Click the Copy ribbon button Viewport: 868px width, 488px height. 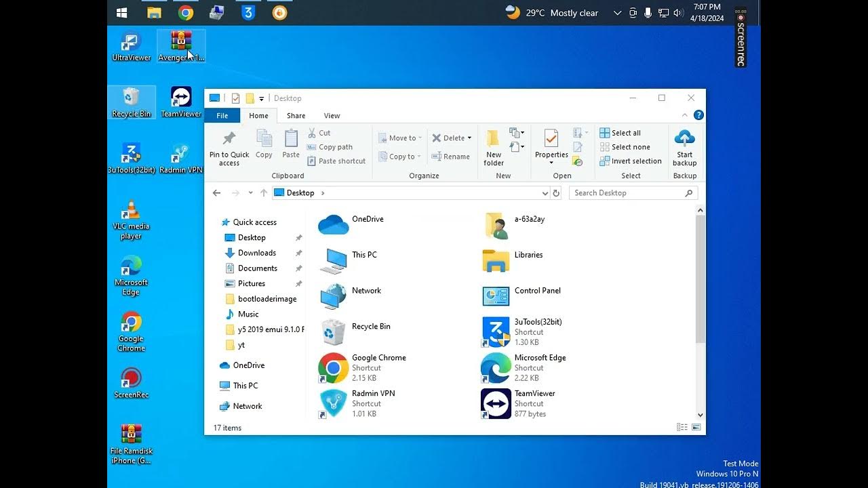[x=264, y=144]
